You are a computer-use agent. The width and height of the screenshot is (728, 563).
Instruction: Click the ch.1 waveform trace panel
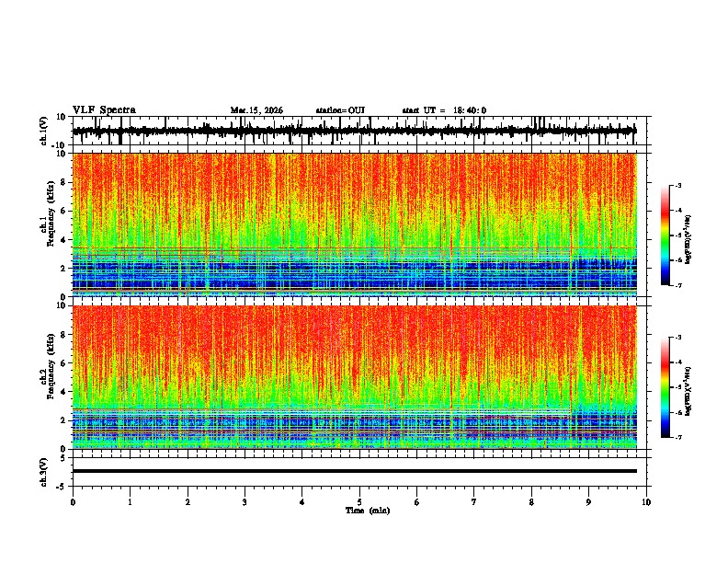click(359, 131)
